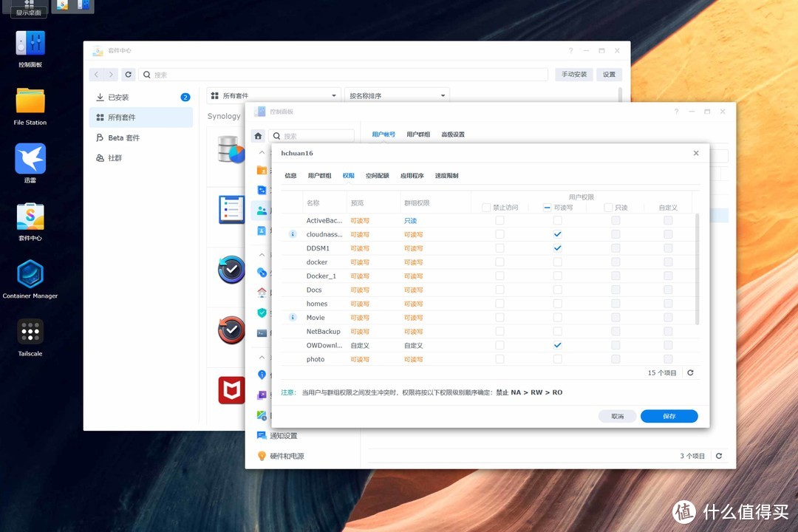798x532 pixels.
Task: Uncheck 可读写 for the DDSM1 folder
Action: tap(558, 248)
